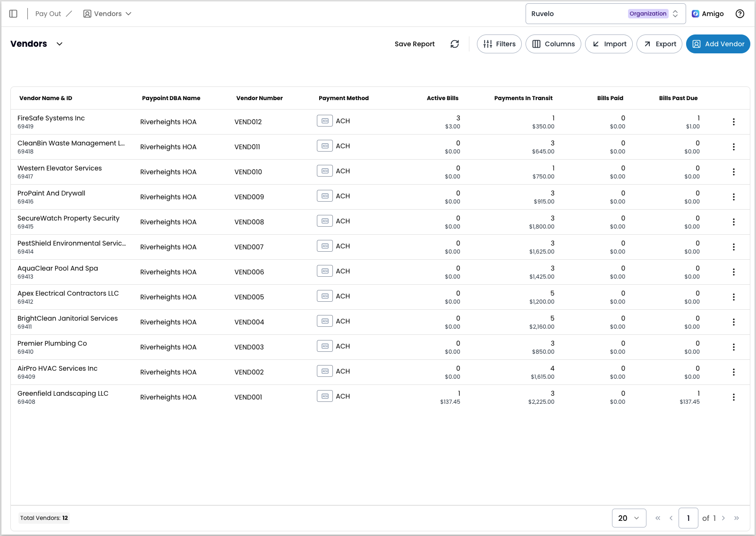The image size is (756, 536).
Task: Click vendor name Greenfield Landscaping LLC
Action: point(63,393)
